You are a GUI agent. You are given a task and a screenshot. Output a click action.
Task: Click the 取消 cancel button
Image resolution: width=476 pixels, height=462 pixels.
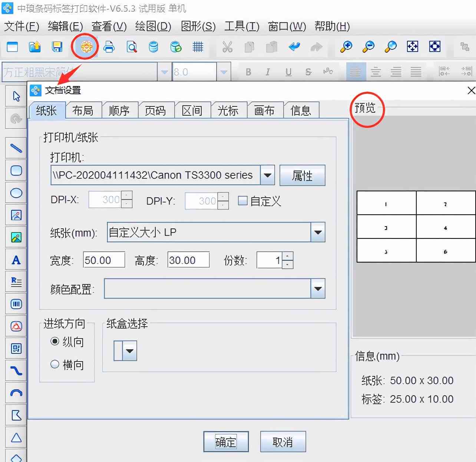[283, 442]
